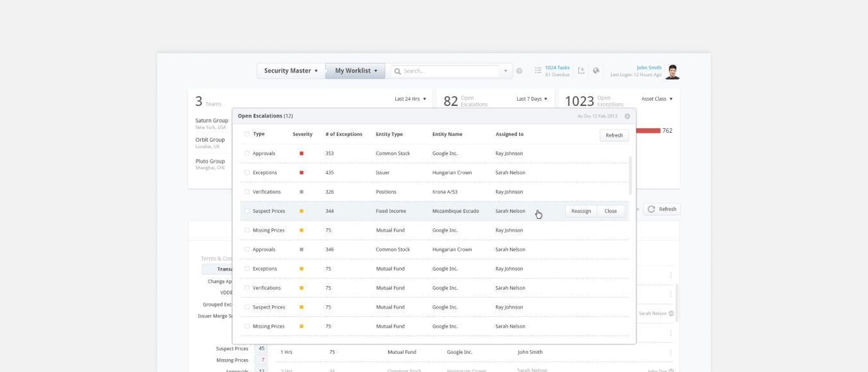Select the My Worklist tab
Viewport: 868px width, 372px height.
(x=353, y=71)
